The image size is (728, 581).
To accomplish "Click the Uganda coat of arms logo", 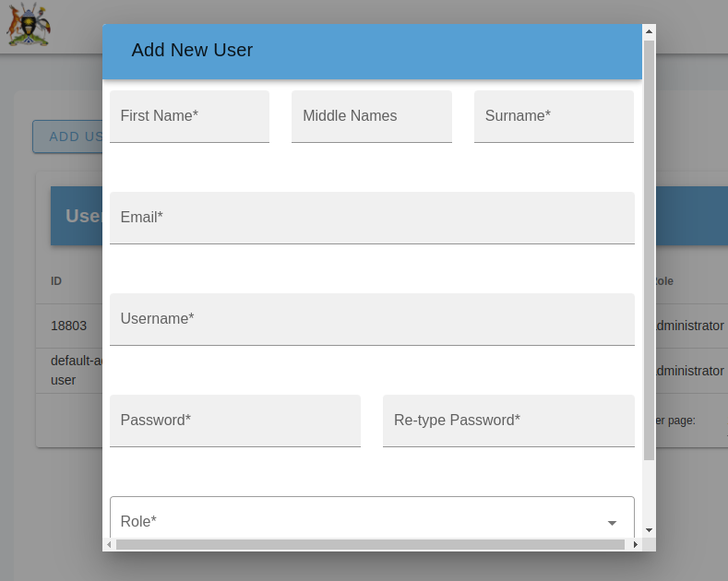I will pyautogui.click(x=29, y=25).
